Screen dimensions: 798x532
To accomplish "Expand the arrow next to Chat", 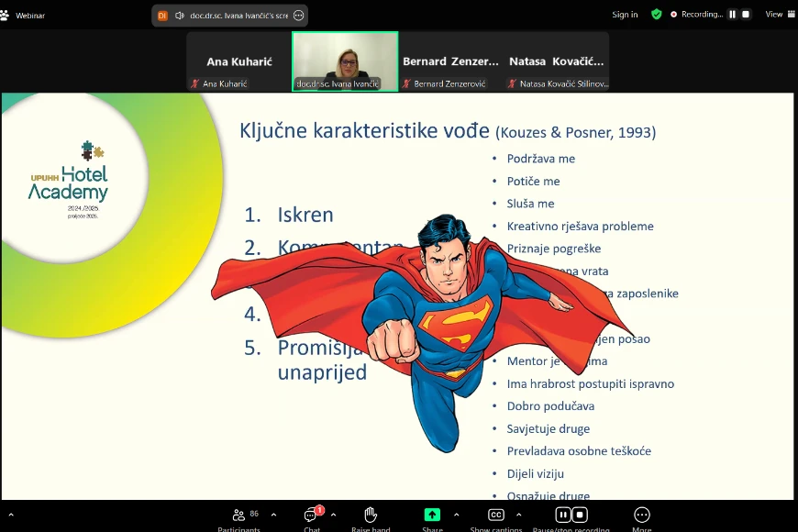I will pos(333,515).
